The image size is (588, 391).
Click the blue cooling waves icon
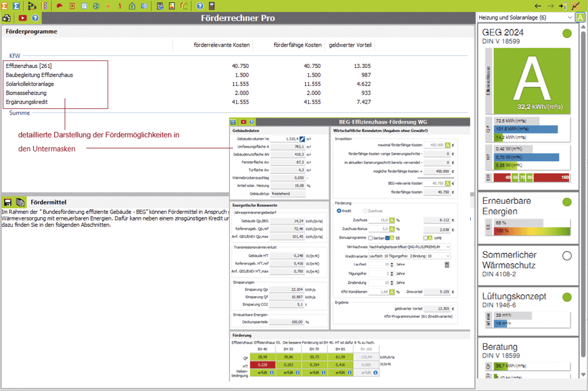coord(144,6)
